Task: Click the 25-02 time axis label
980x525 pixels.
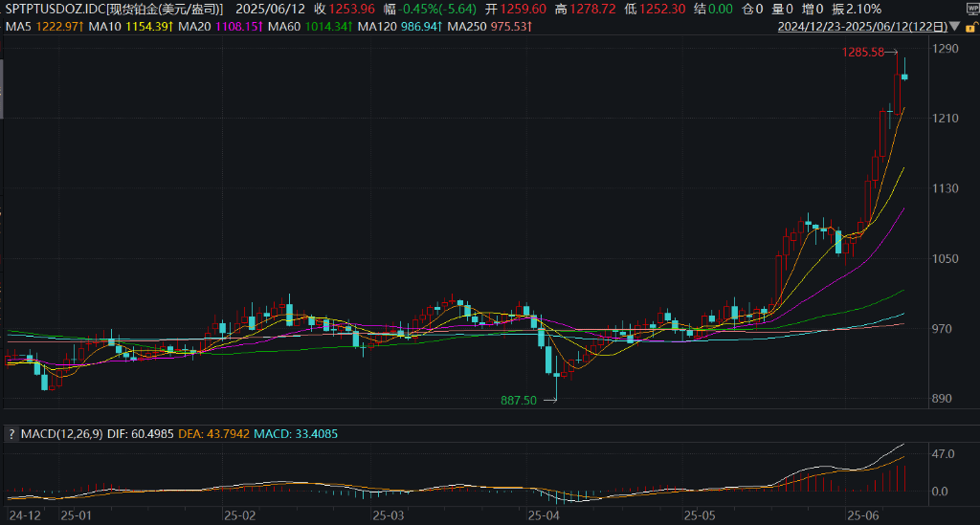Action: [x=240, y=515]
